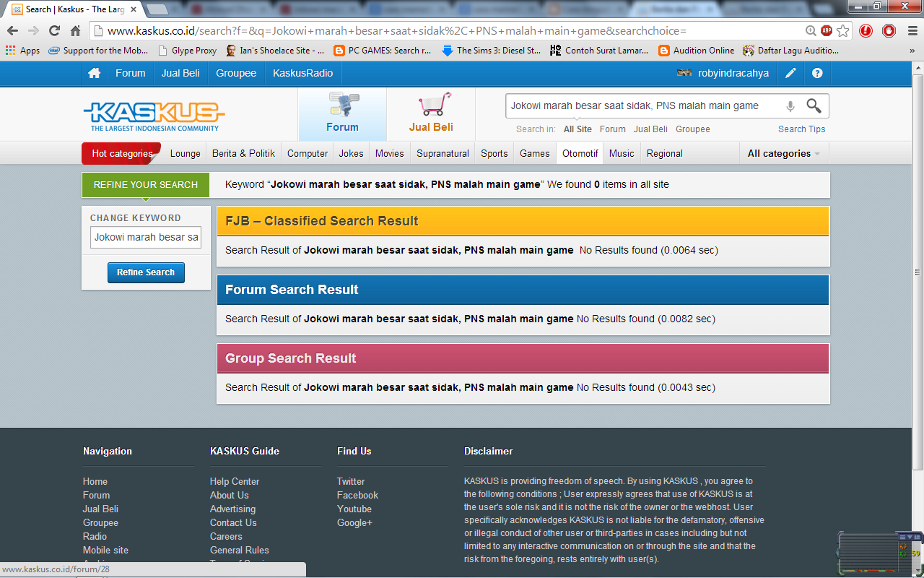Open the Regional category
The width and height of the screenshot is (924, 578).
pos(665,153)
